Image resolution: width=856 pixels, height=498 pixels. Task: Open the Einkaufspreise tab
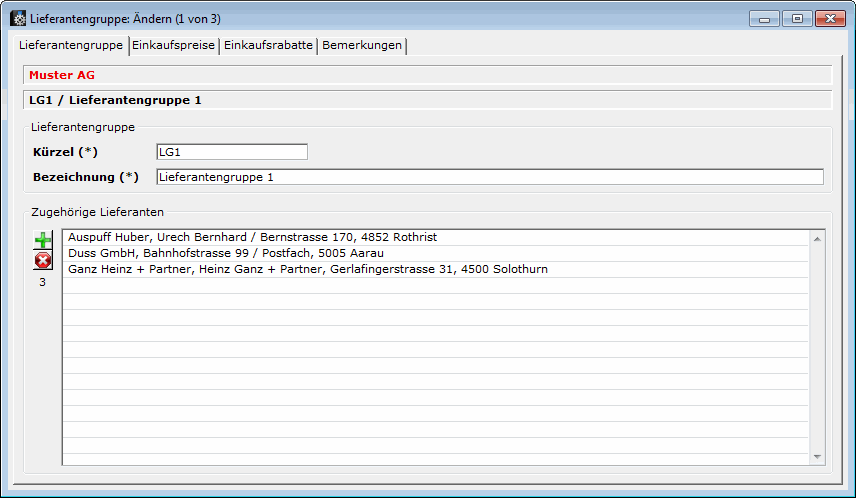[173, 46]
